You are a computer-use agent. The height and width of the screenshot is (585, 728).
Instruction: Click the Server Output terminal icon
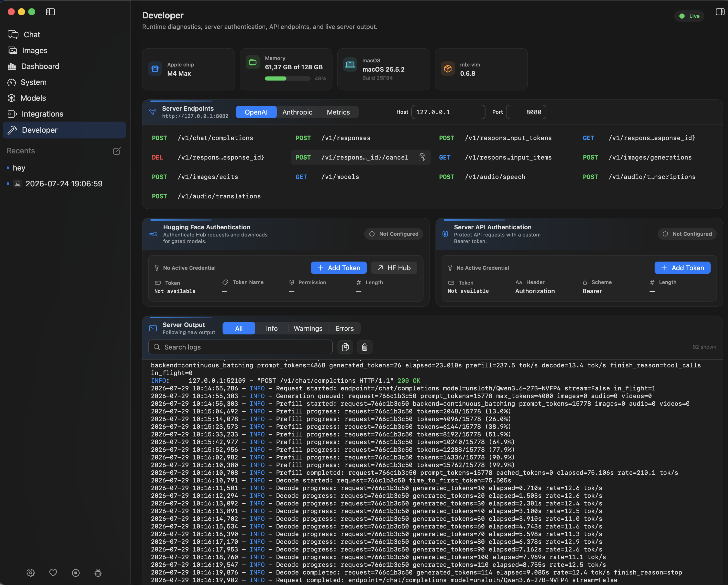[x=153, y=329]
